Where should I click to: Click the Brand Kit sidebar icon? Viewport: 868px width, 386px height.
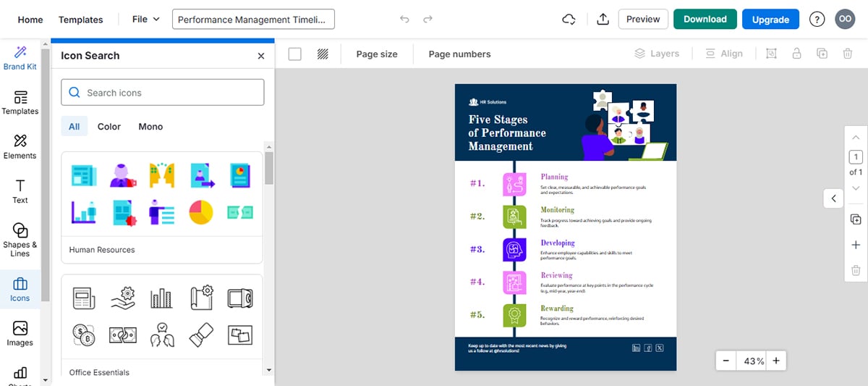click(20, 57)
